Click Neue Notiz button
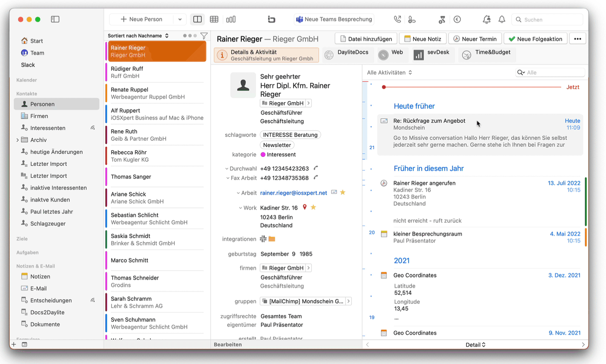Screen dimensions: 606x364 tap(423, 39)
